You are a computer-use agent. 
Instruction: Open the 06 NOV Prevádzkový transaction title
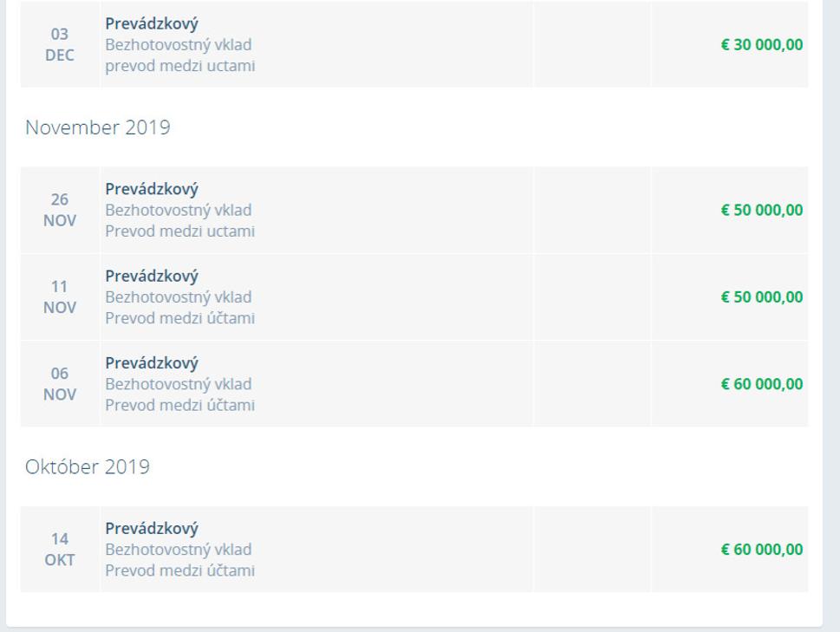click(152, 363)
